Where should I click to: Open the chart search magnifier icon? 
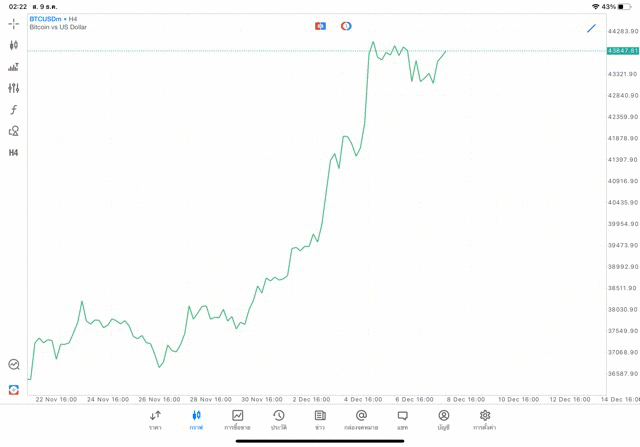tap(14, 365)
